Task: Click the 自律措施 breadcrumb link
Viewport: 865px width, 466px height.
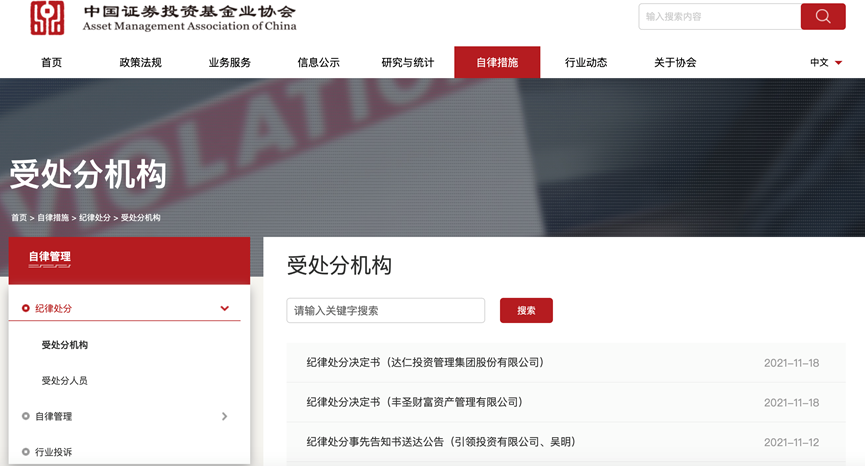Action: coord(53,217)
